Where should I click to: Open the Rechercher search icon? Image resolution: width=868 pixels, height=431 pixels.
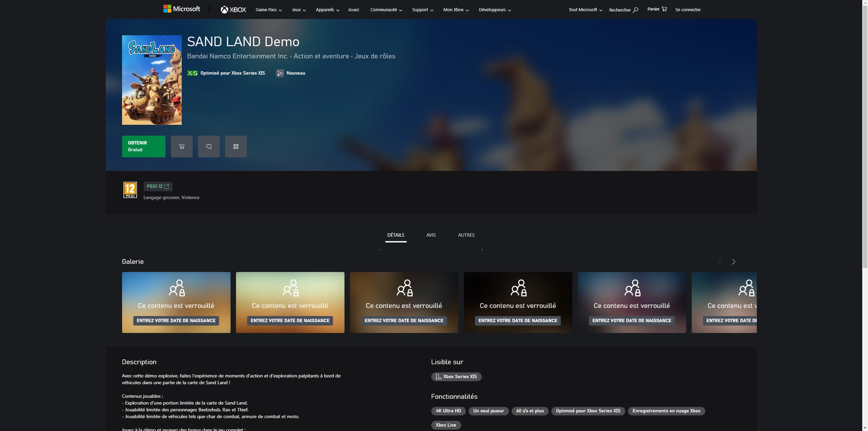coord(636,9)
